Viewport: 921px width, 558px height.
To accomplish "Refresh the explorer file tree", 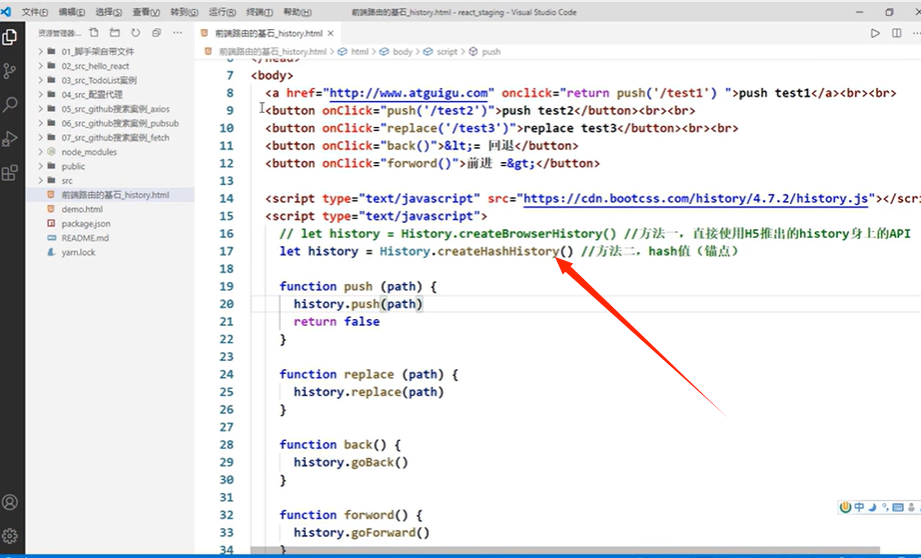I will [136, 33].
